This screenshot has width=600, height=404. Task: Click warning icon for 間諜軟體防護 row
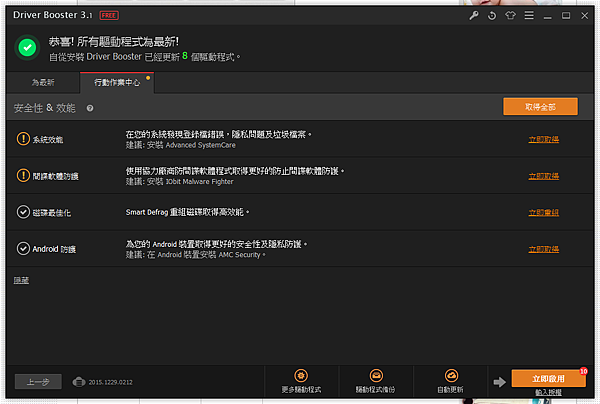coord(23,175)
